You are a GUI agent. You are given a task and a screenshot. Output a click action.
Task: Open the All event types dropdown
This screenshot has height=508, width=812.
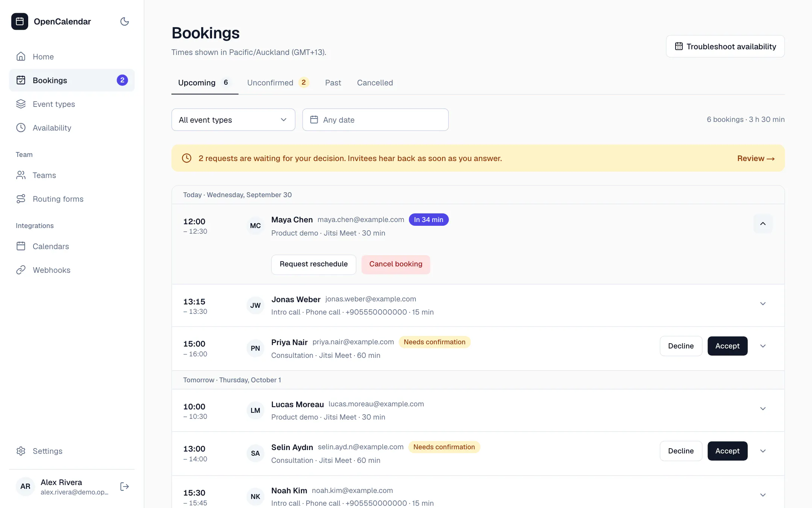(233, 120)
